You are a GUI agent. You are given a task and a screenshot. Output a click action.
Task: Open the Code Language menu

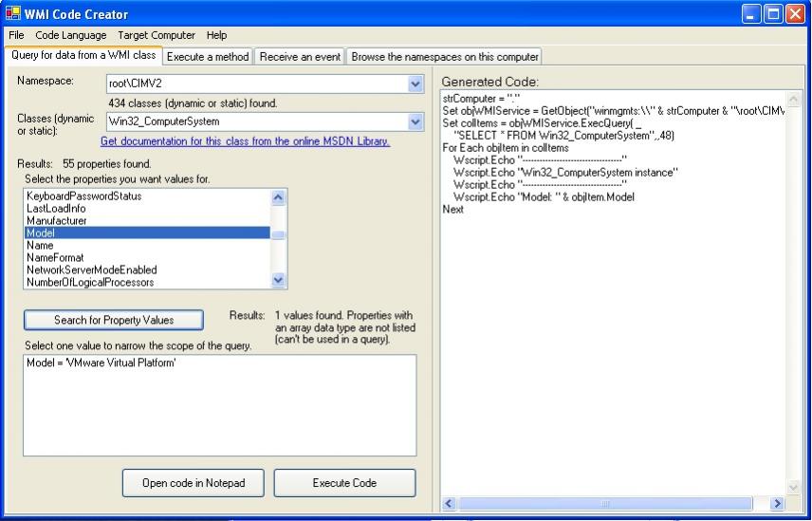[71, 35]
